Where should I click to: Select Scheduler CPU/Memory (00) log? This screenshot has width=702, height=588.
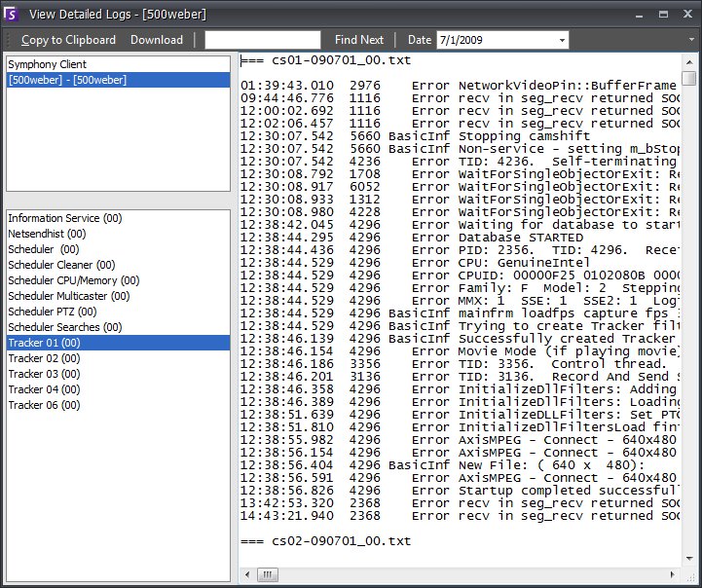(x=118, y=280)
